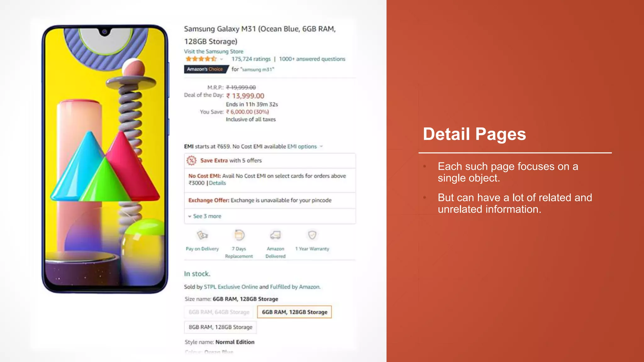
Task: Click the 1 Year Warranty shield icon
Action: click(312, 235)
